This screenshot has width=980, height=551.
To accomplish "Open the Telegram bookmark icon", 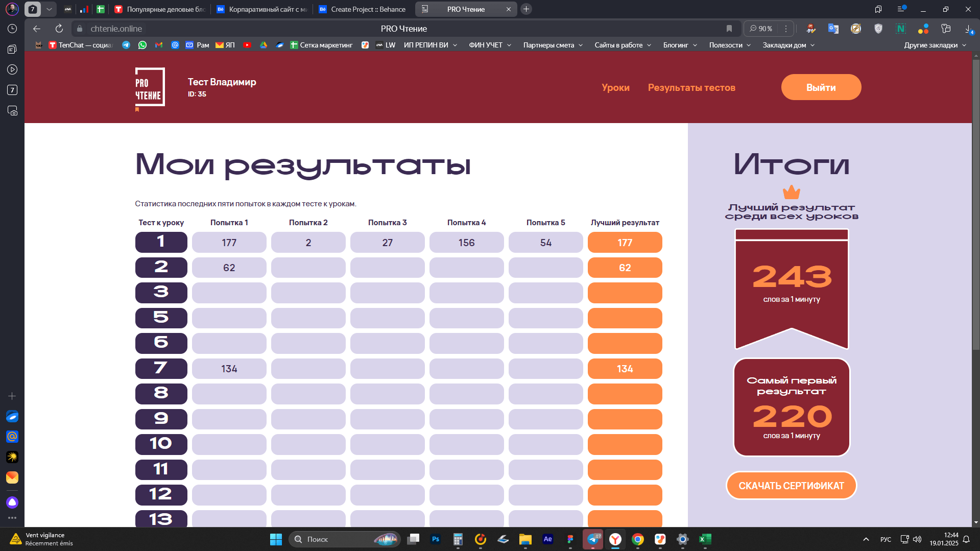I will click(126, 45).
